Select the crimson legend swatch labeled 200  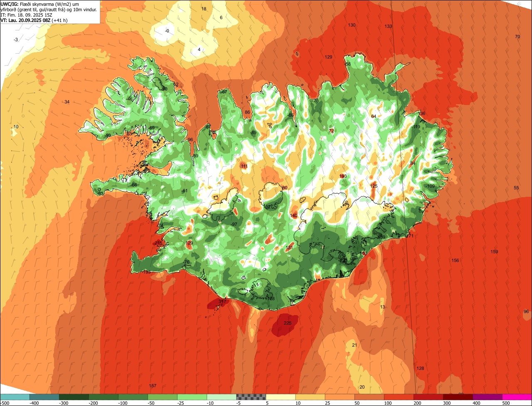(428, 397)
